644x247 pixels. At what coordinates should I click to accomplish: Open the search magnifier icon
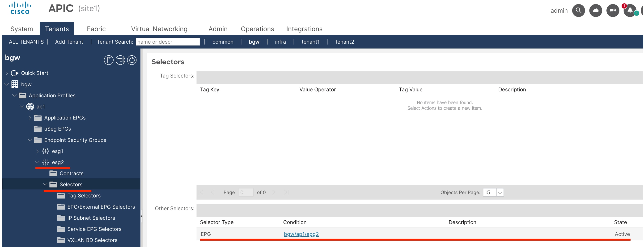[x=578, y=10]
